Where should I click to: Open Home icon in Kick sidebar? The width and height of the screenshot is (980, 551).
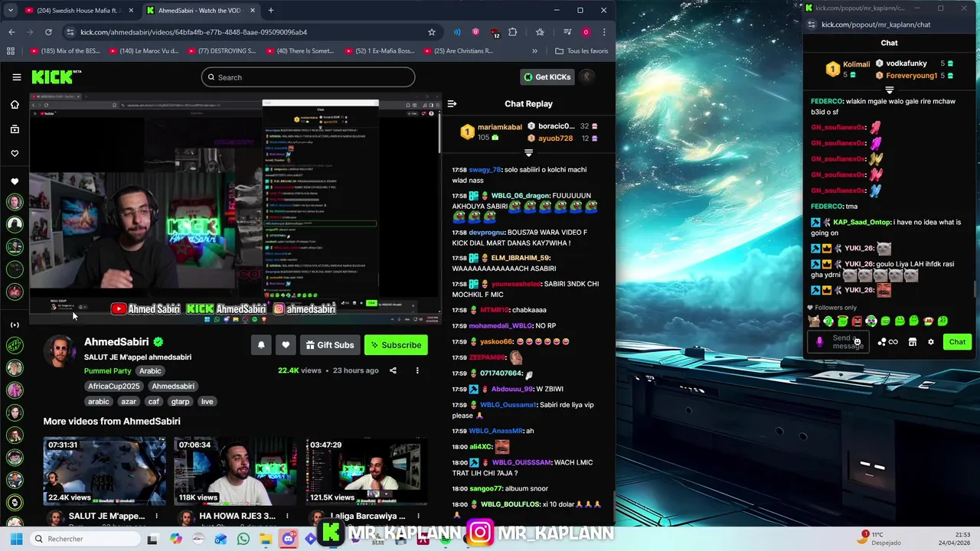tap(15, 105)
